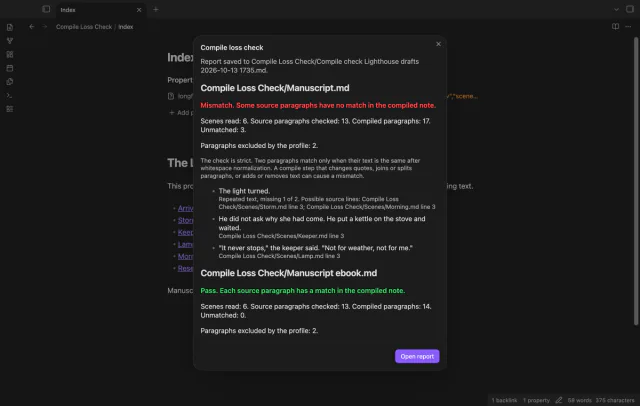Click the Open report button
Screen dimensions: 640x406
417,356
